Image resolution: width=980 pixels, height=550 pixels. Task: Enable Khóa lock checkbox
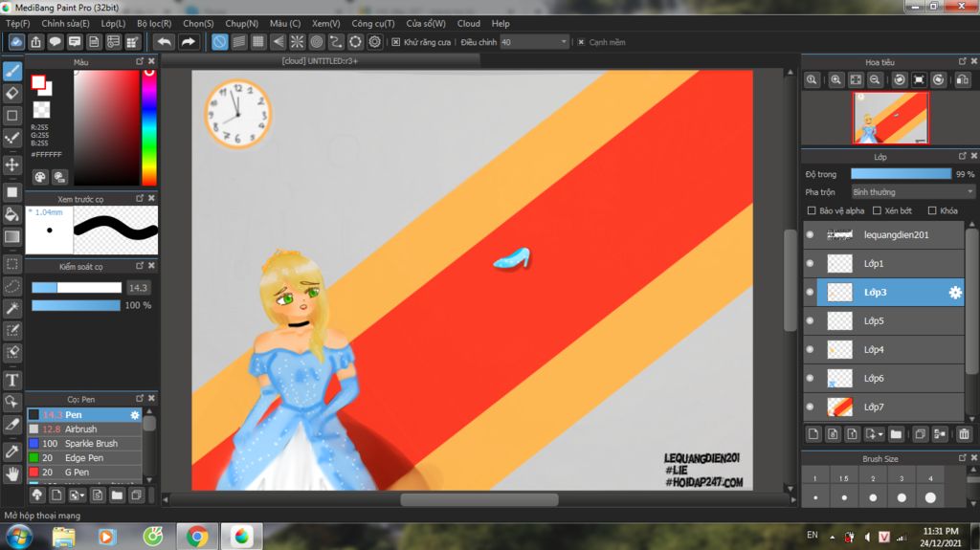(932, 210)
